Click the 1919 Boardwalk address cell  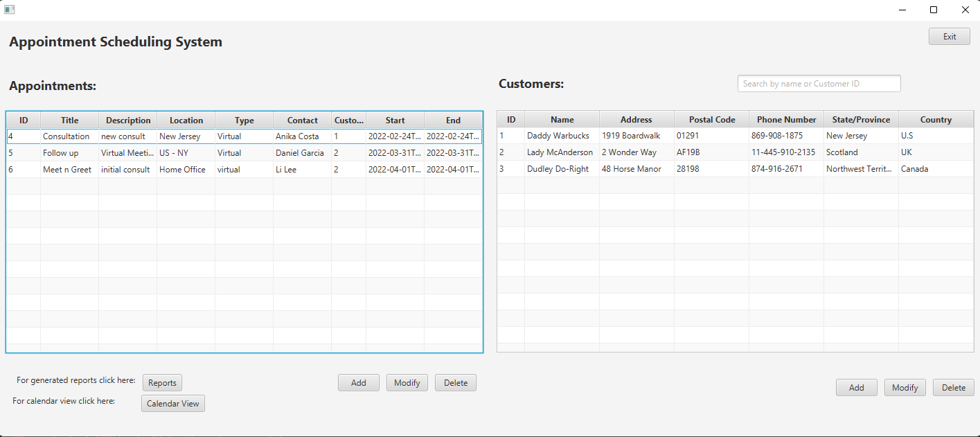637,136
